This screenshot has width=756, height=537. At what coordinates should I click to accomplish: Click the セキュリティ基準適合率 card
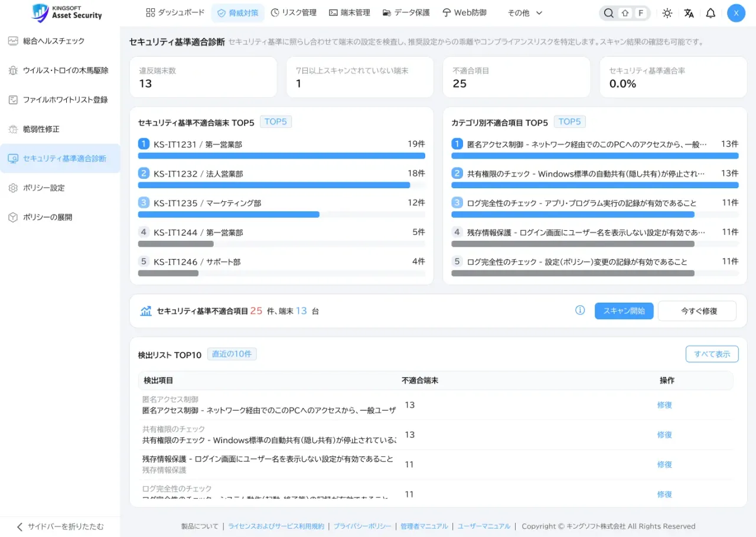pyautogui.click(x=673, y=77)
